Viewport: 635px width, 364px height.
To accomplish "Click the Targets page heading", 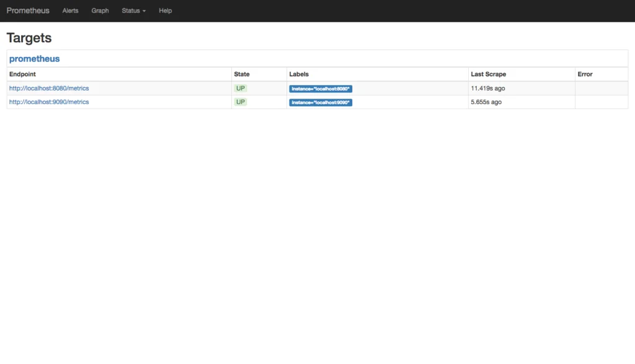I will click(29, 38).
